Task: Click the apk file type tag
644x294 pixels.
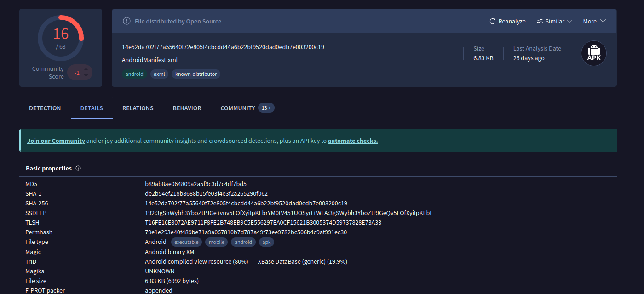Action: (267, 242)
